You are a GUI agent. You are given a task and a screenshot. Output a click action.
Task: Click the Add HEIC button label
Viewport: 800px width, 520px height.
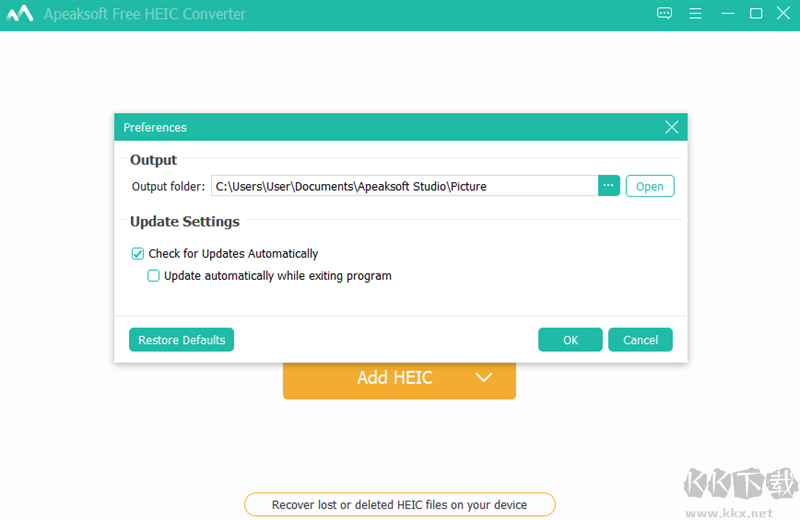point(394,378)
